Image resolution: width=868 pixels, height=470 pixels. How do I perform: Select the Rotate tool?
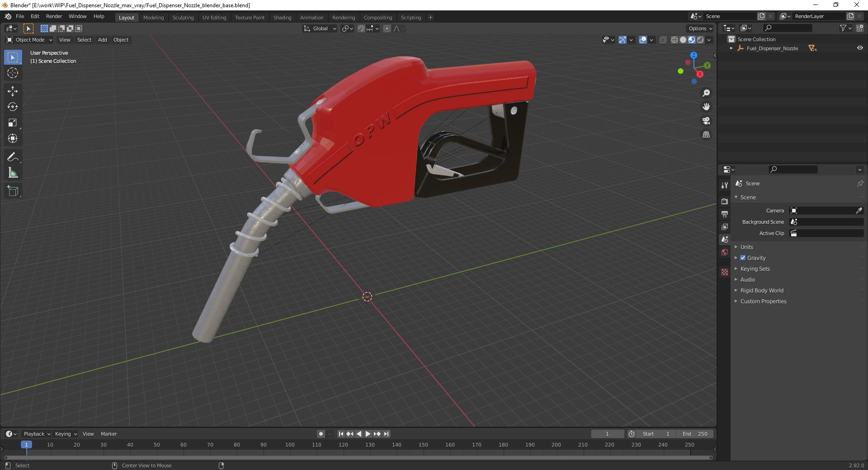(13, 107)
